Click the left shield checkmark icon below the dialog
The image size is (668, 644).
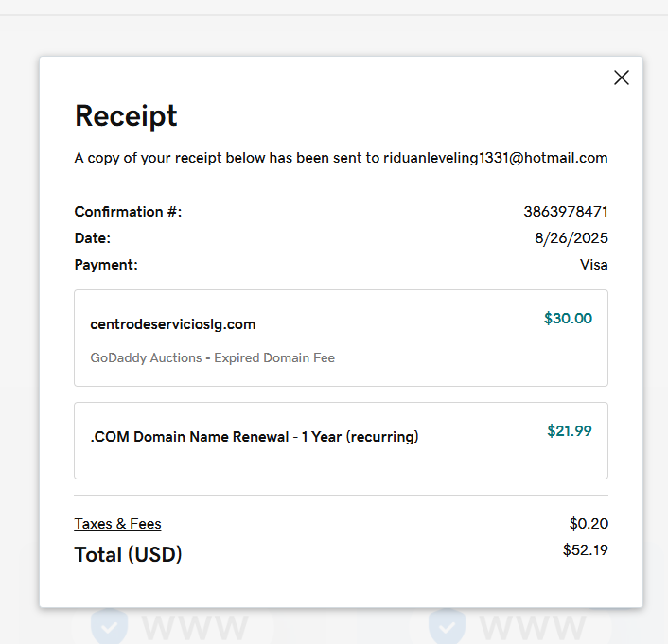(x=109, y=626)
